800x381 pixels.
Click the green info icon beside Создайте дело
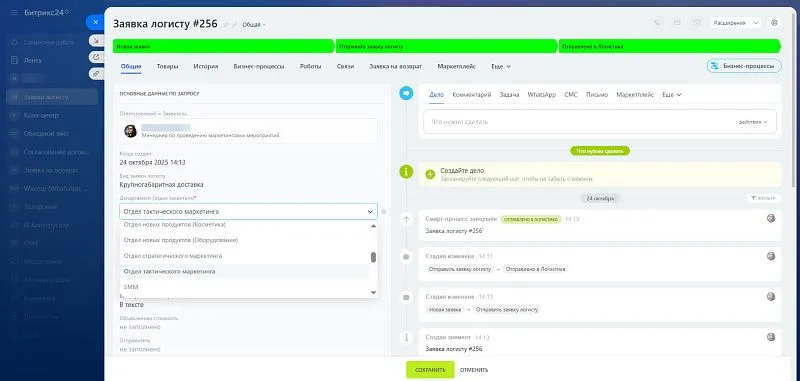click(406, 172)
